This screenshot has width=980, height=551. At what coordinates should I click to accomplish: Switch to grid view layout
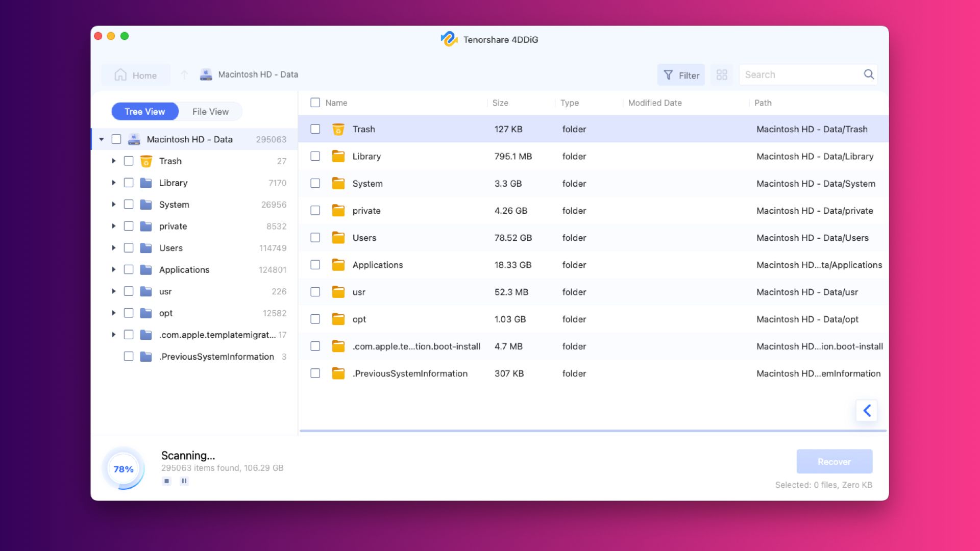(722, 74)
